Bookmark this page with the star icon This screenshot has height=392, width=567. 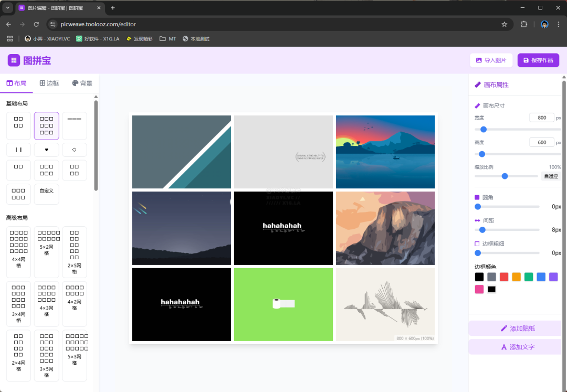pos(505,24)
